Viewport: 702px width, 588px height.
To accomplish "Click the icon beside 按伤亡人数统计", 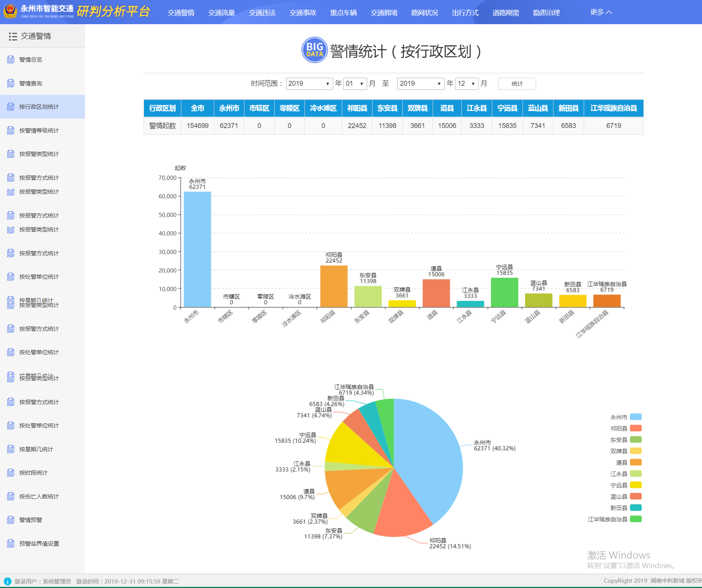I will (11, 496).
